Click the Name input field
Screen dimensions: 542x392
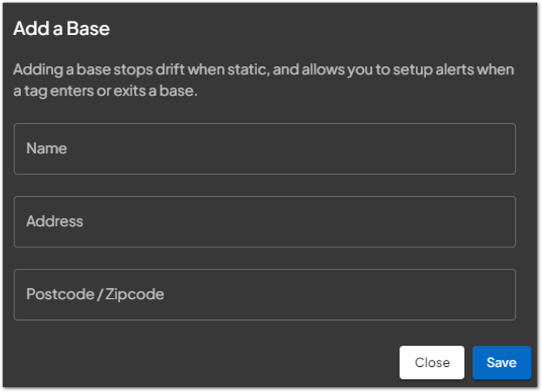tap(265, 149)
